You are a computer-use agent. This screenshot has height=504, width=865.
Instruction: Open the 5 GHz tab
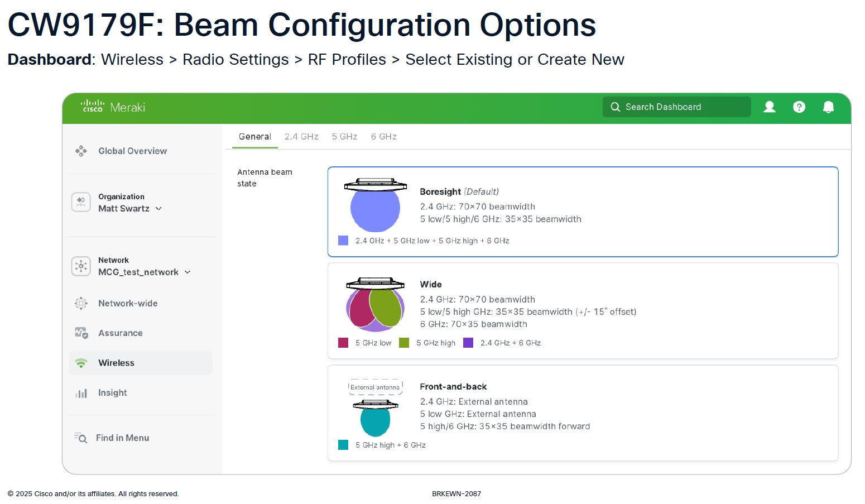coord(344,137)
